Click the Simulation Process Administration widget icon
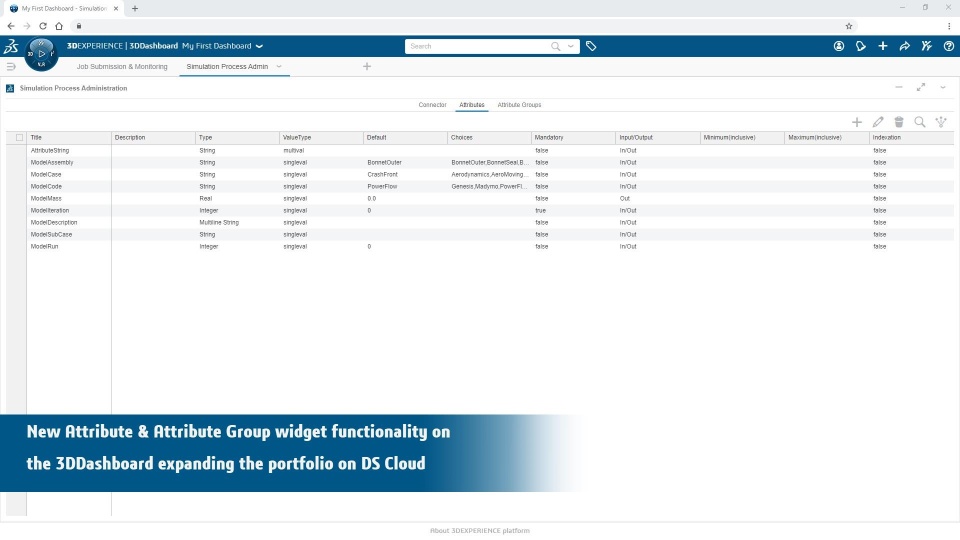Image resolution: width=960 pixels, height=540 pixels. (x=10, y=88)
